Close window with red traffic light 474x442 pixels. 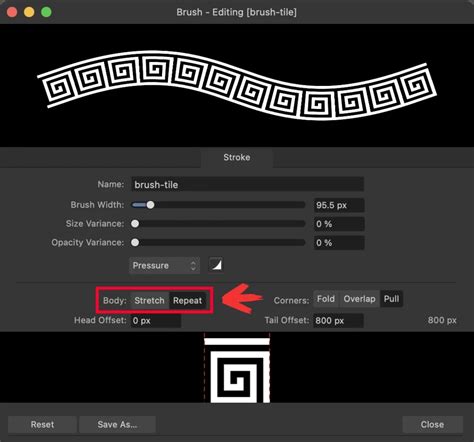coord(12,12)
